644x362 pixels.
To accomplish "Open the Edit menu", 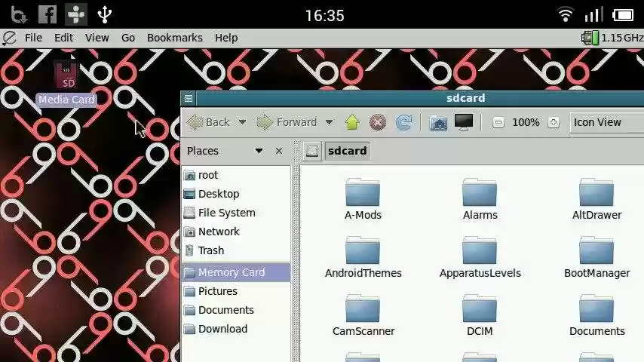I will point(63,38).
